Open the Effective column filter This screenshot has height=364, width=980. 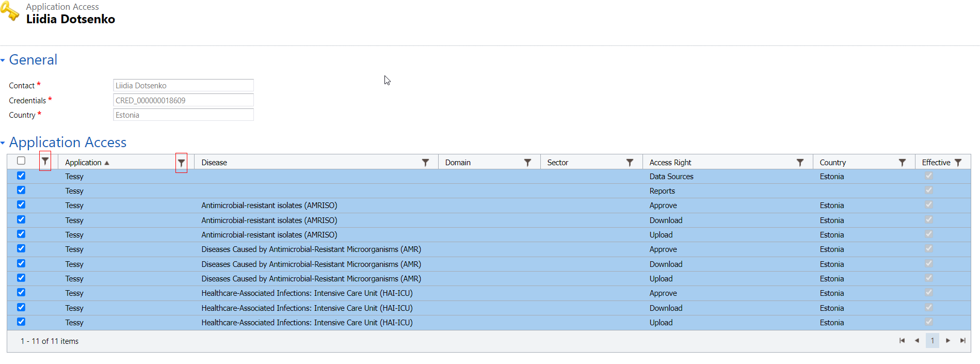click(958, 163)
